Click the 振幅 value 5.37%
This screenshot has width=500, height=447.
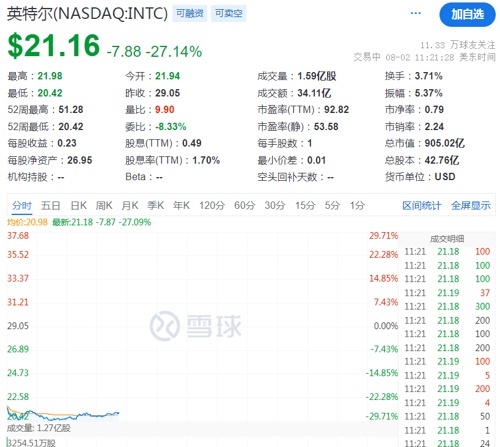coord(429,93)
